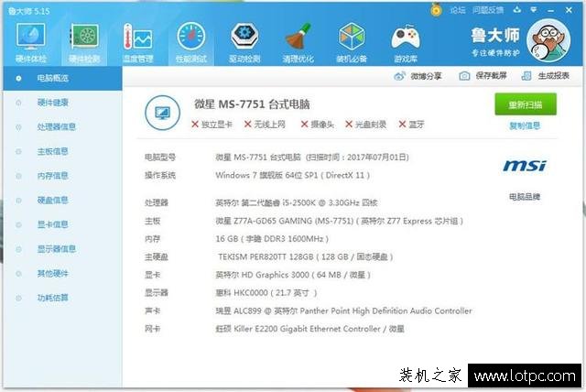Open the title bar dropdown menu icon
Viewport: 586px width, 392px height.
(x=534, y=10)
